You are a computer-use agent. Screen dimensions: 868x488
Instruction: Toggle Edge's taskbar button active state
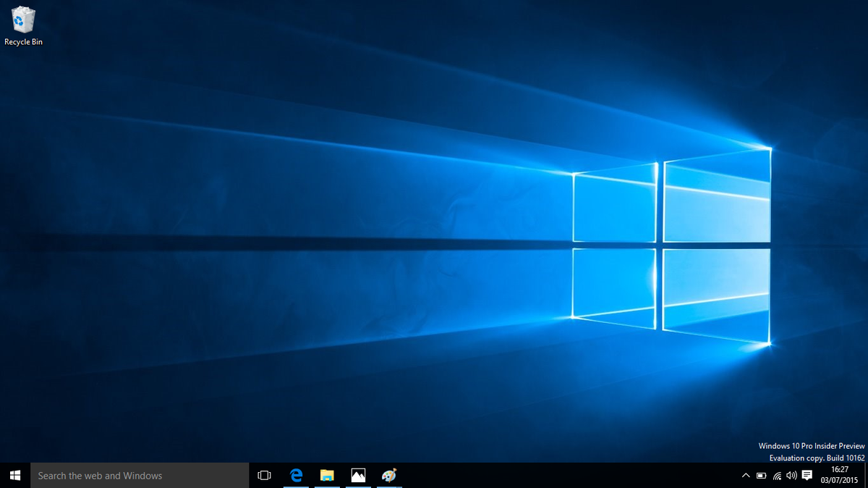(297, 476)
